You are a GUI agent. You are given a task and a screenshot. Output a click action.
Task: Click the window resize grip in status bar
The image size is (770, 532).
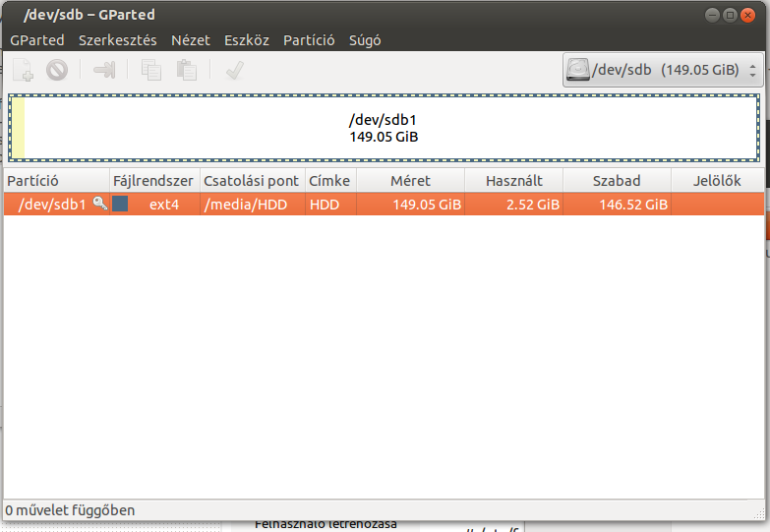point(759,513)
